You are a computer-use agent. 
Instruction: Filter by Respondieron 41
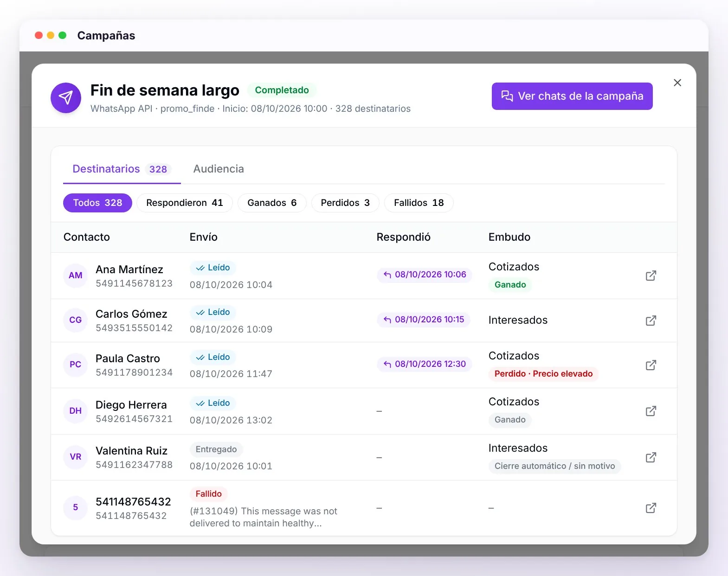pyautogui.click(x=185, y=203)
